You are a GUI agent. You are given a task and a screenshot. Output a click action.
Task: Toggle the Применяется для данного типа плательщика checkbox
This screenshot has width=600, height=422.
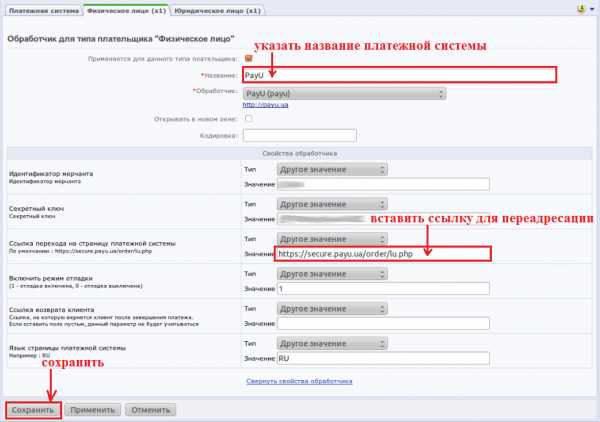click(x=249, y=58)
